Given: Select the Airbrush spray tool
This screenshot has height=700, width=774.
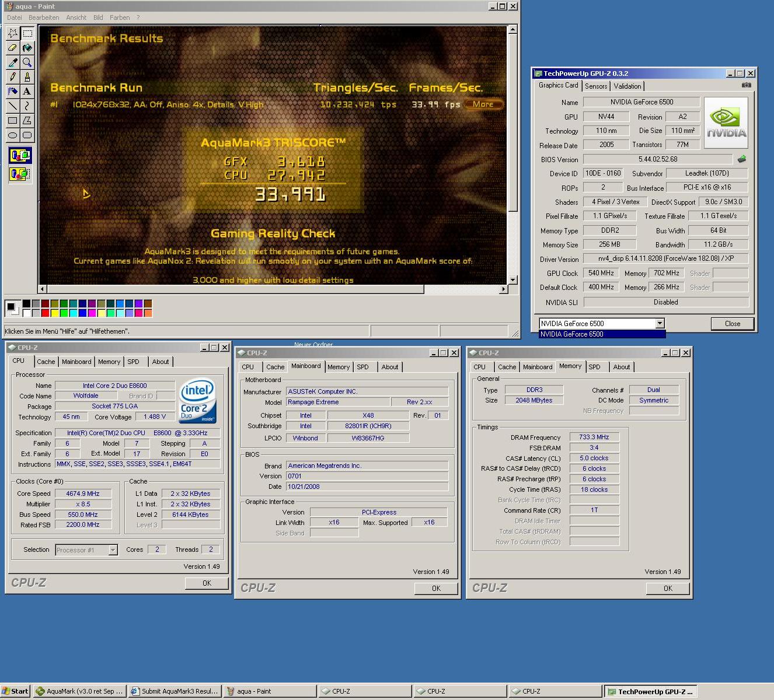Looking at the screenshot, I should (x=13, y=92).
